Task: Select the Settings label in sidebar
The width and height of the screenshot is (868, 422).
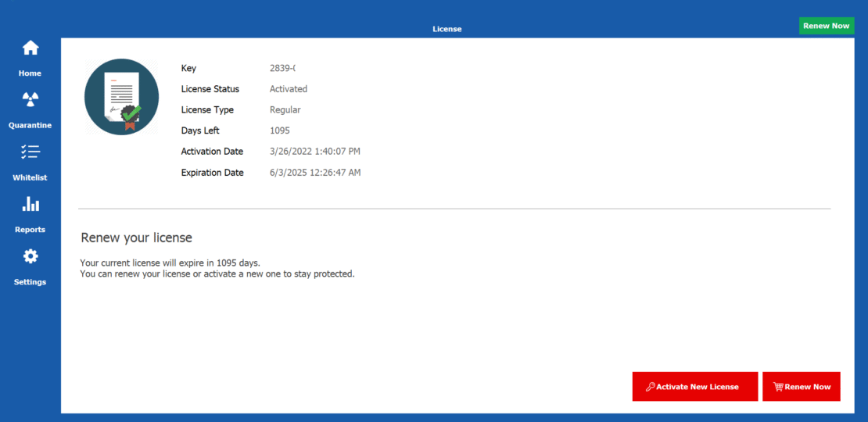Action: (30, 281)
